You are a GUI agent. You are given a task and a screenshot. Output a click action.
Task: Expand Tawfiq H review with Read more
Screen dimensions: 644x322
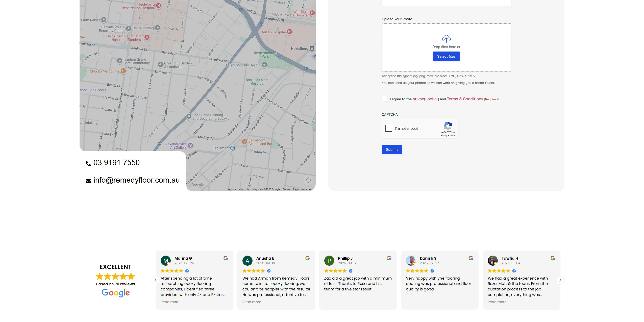[497, 302]
